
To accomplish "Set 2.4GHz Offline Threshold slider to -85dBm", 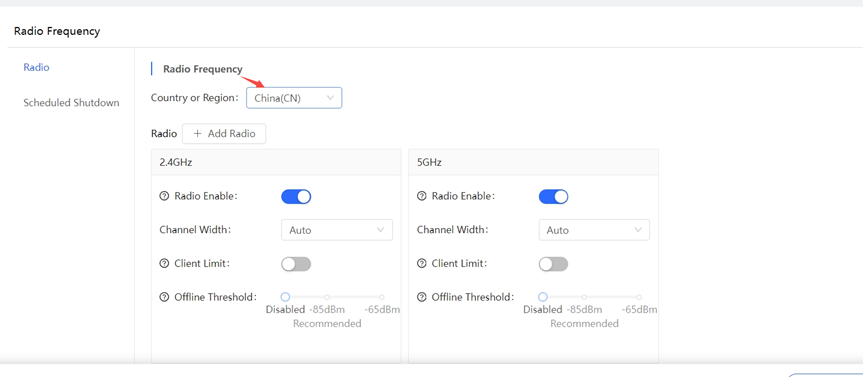I will click(x=326, y=297).
